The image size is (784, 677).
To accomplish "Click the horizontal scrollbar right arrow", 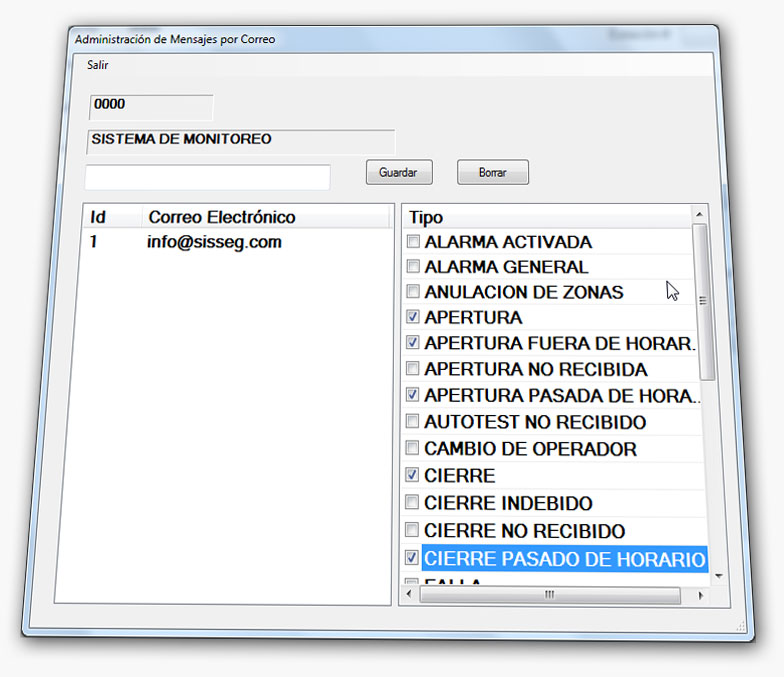I will (699, 595).
